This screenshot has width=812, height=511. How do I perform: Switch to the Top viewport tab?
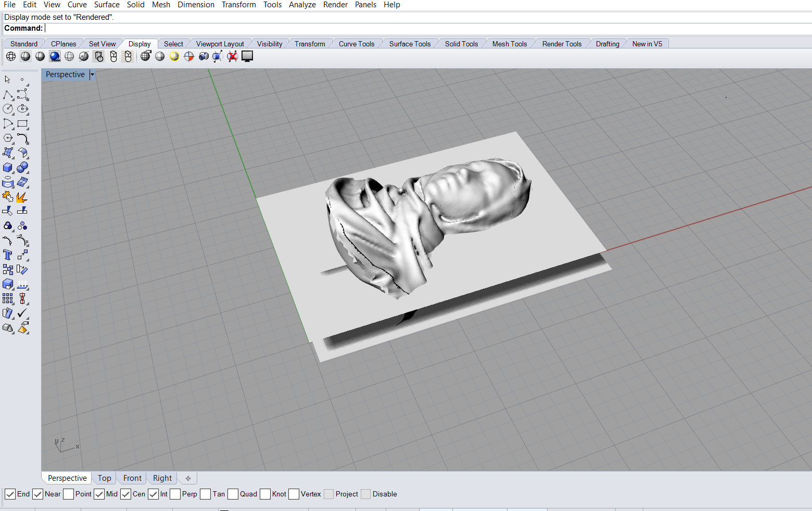click(104, 478)
